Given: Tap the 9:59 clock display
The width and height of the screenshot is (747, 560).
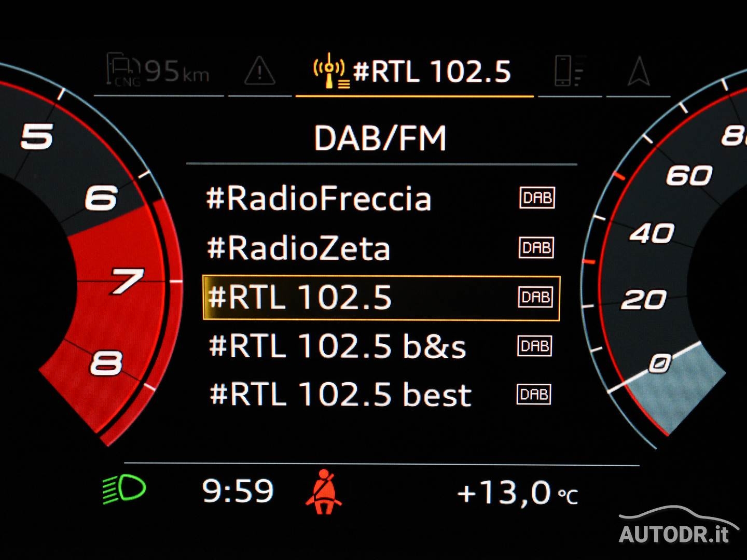Looking at the screenshot, I should pos(238,491).
